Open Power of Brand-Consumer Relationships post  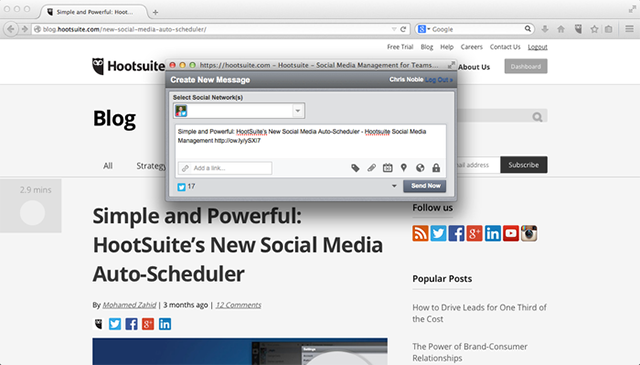[469, 352]
